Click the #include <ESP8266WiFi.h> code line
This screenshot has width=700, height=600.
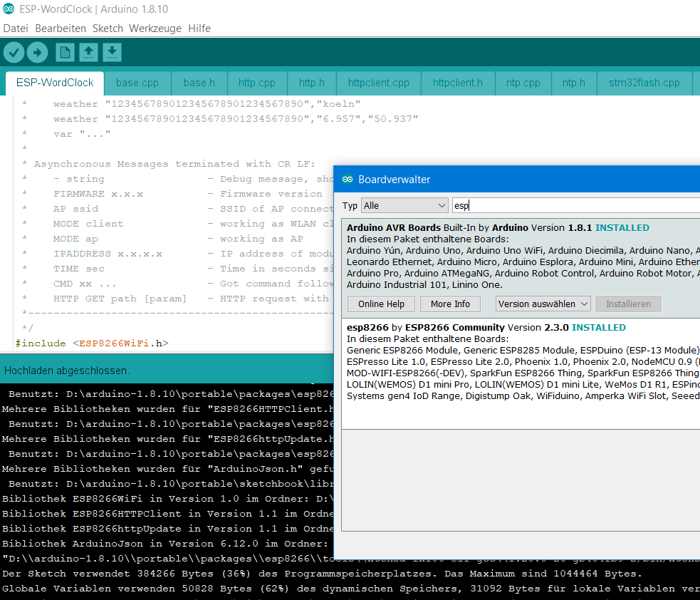92,343
